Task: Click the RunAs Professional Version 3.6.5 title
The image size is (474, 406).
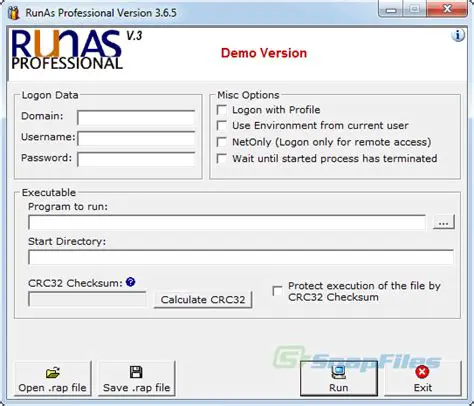Action: [x=101, y=13]
